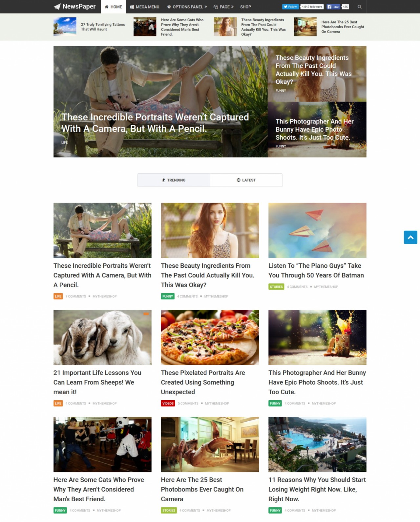Click the scroll-to-top arrow button
The image size is (420, 522).
click(x=410, y=237)
